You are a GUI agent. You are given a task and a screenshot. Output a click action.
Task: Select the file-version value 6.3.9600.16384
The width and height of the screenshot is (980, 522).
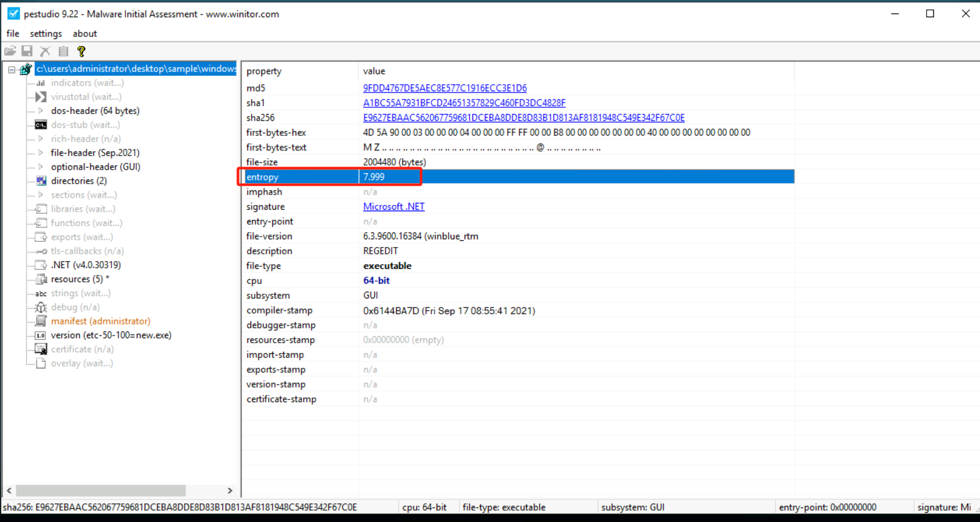click(421, 236)
